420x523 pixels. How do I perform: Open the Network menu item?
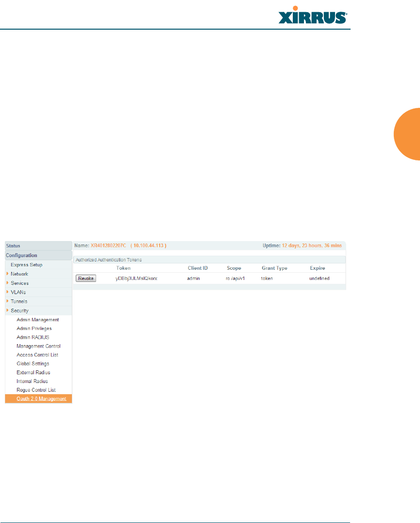[x=19, y=274]
